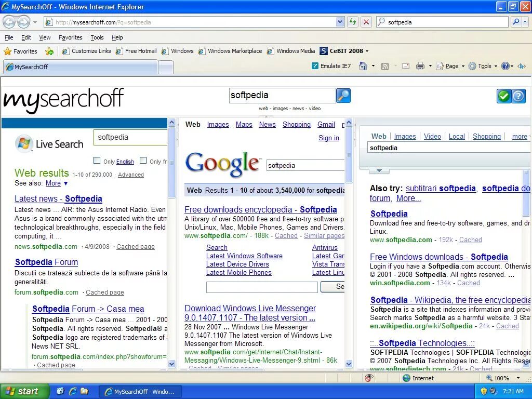Screen dimensions: 532x399
Task: Open the View menu
Action: (45, 37)
